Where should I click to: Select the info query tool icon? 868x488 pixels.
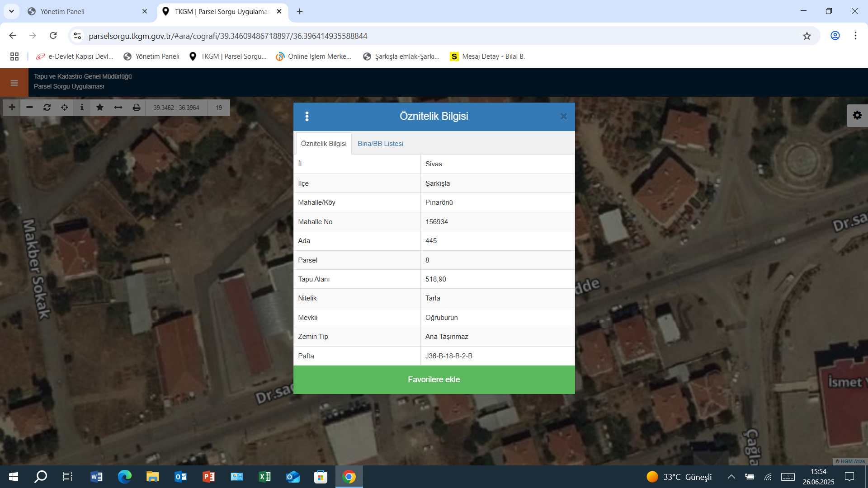82,108
